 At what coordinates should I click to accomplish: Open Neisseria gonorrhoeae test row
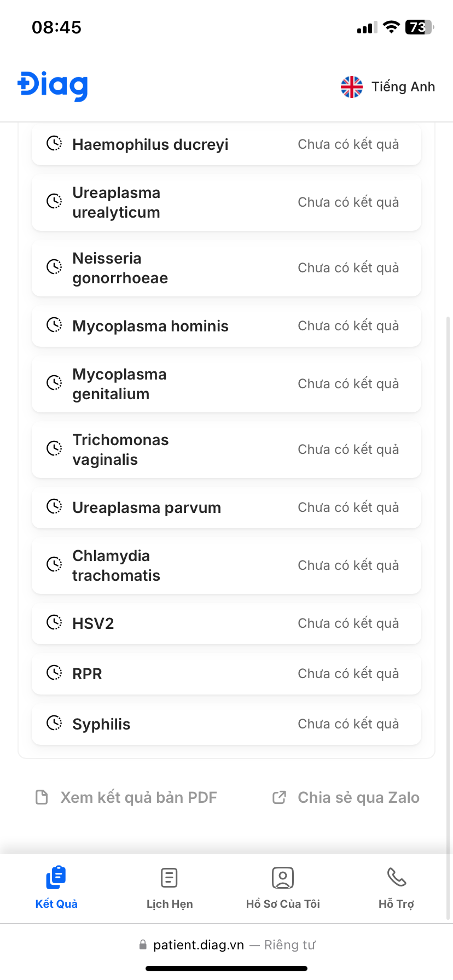(x=226, y=268)
